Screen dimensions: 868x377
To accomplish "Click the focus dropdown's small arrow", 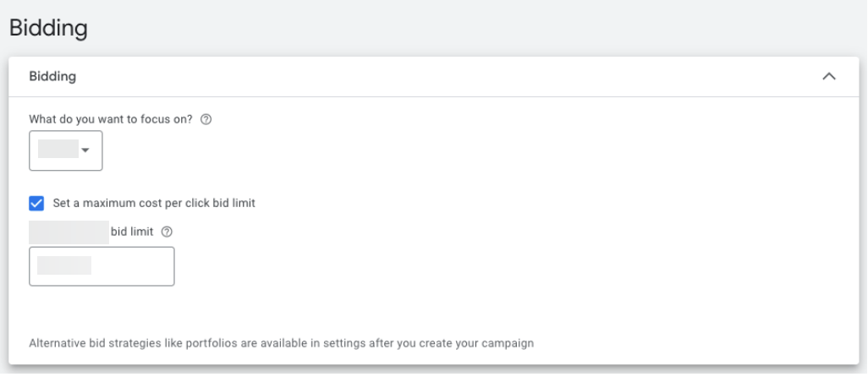I will 85,150.
